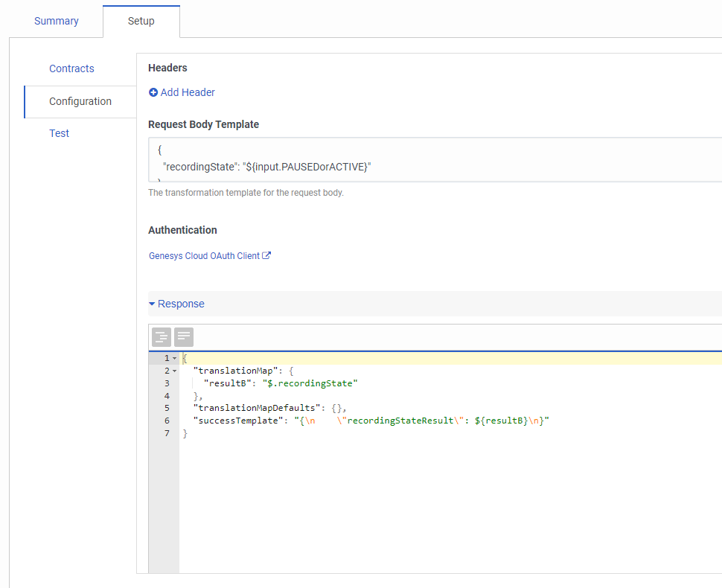The image size is (722, 588).
Task: Click the format JSON icon in the editor toolbar
Action: (x=162, y=337)
